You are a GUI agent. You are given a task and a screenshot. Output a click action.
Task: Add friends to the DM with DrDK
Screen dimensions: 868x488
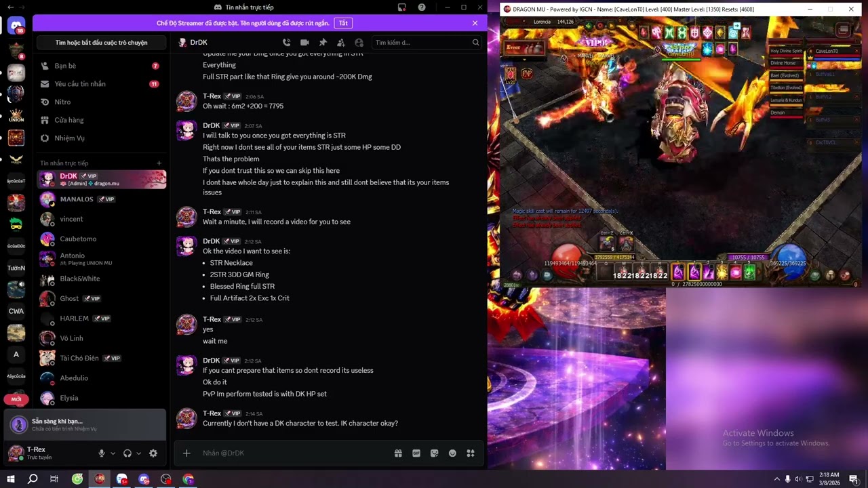click(341, 43)
